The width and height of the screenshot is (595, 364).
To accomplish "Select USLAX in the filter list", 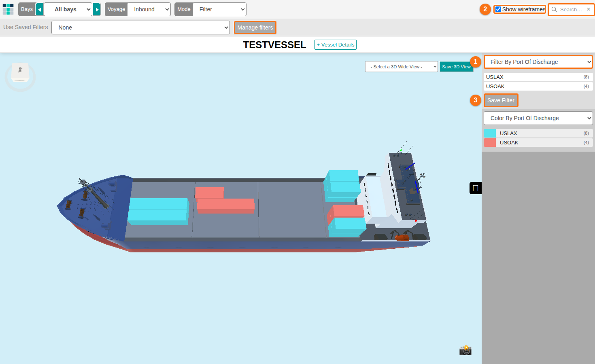I will point(538,77).
